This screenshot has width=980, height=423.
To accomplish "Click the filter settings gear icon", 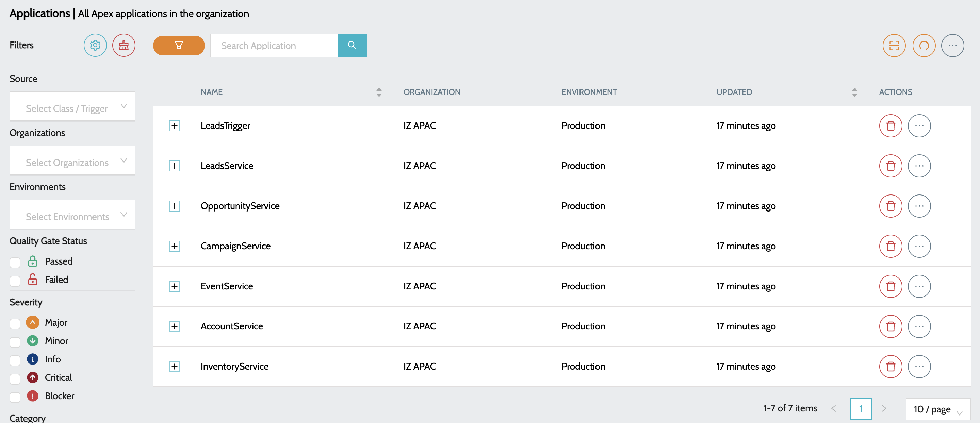I will click(x=95, y=45).
